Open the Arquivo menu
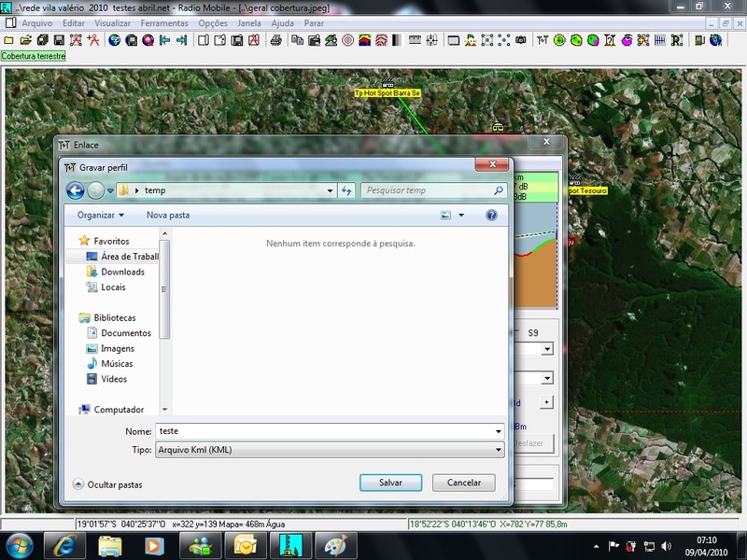Image resolution: width=747 pixels, height=560 pixels. (x=36, y=22)
